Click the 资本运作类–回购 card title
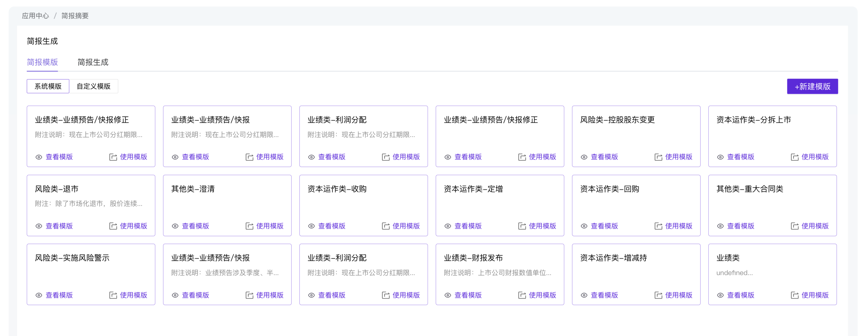The height and width of the screenshot is (336, 868). (609, 189)
